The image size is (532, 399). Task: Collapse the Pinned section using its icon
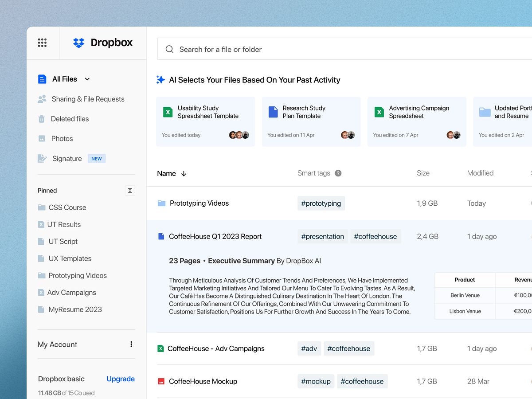(x=130, y=190)
